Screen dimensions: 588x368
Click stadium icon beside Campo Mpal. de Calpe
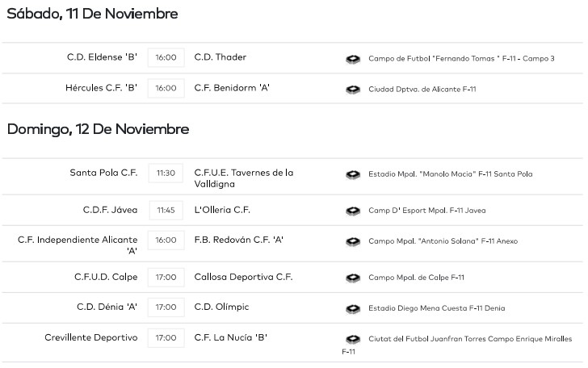(x=352, y=278)
